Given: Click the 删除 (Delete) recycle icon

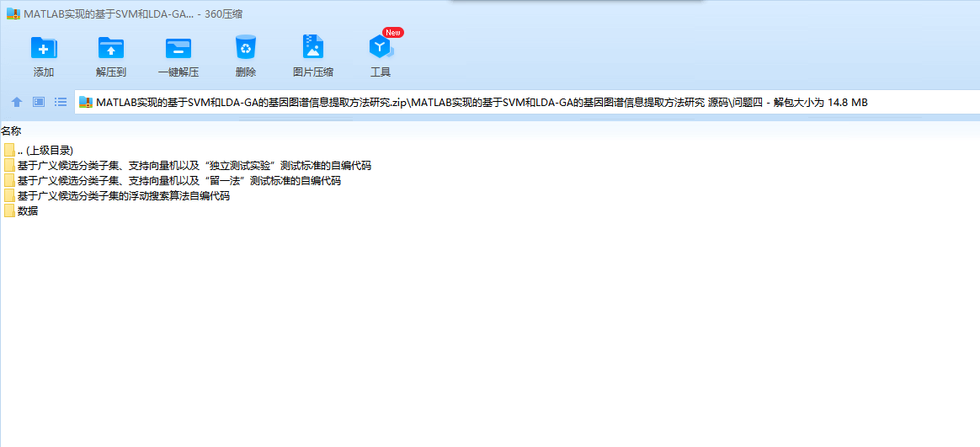Looking at the screenshot, I should (x=246, y=47).
